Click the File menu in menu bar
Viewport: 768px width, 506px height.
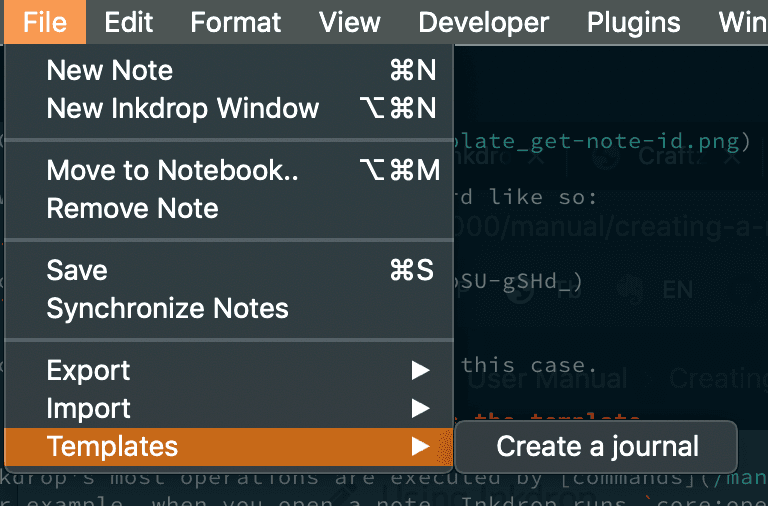coord(44,22)
